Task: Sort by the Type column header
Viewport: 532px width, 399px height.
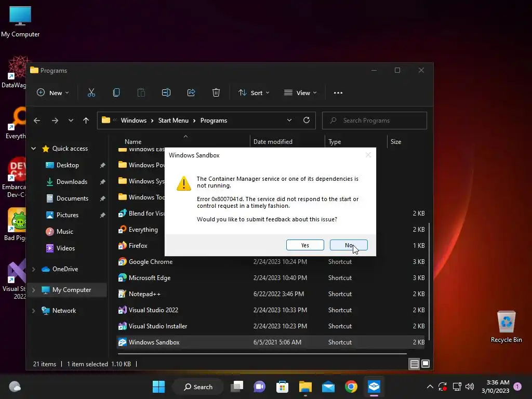Action: (335, 142)
